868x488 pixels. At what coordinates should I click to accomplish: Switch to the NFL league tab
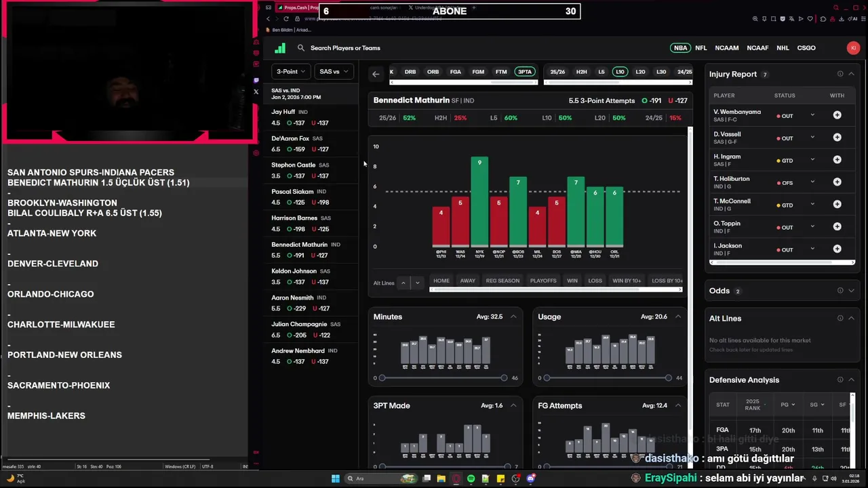(x=701, y=48)
